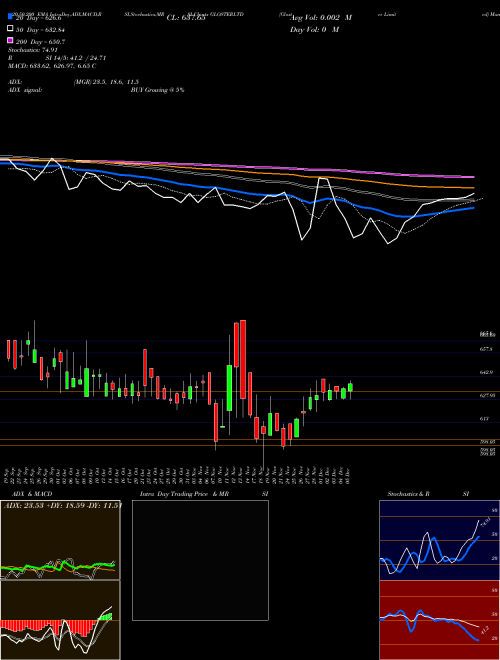The width and height of the screenshot is (500, 660).
Task: Click the 'Avg Vol: 0.002 M' text
Action: (321, 18)
